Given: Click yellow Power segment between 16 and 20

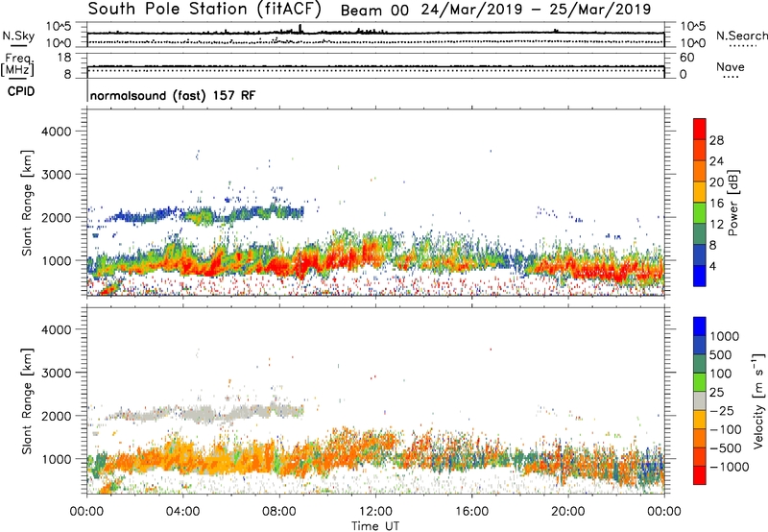Looking at the screenshot, I should (x=700, y=192).
